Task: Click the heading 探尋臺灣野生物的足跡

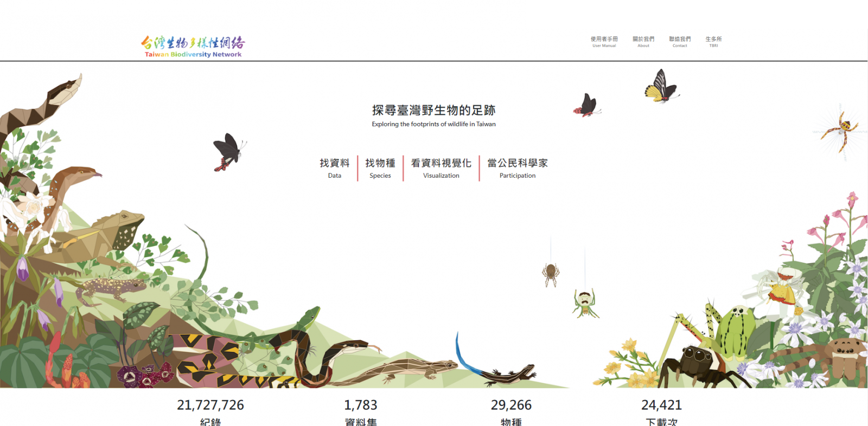Action: point(434,111)
